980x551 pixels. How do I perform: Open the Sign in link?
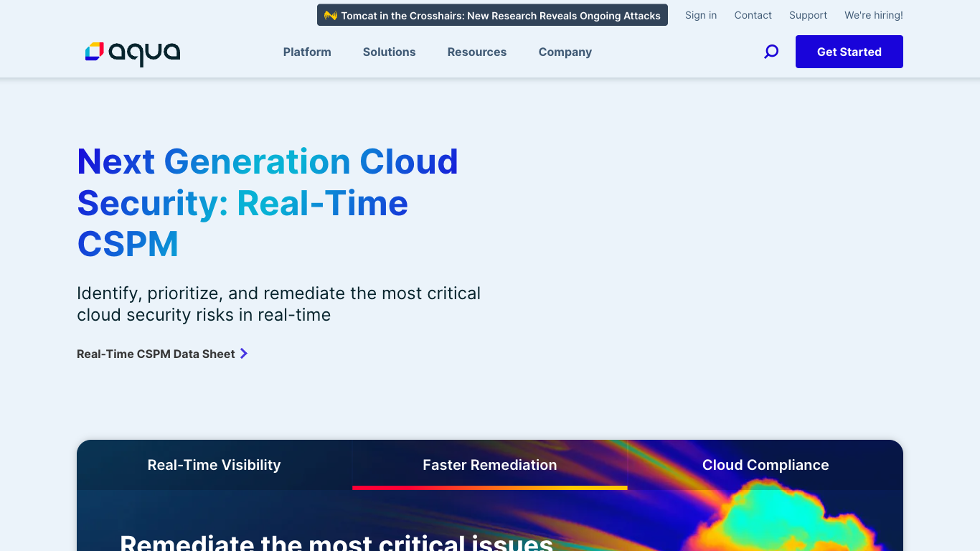click(701, 15)
